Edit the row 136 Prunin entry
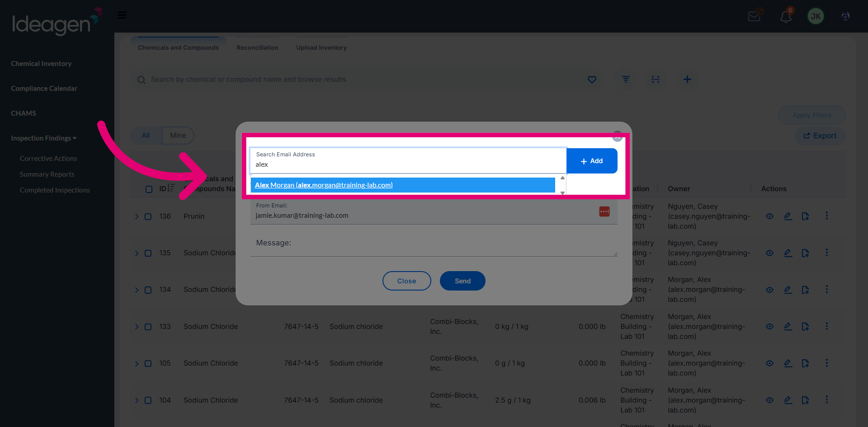The height and width of the screenshot is (427, 868). click(788, 216)
